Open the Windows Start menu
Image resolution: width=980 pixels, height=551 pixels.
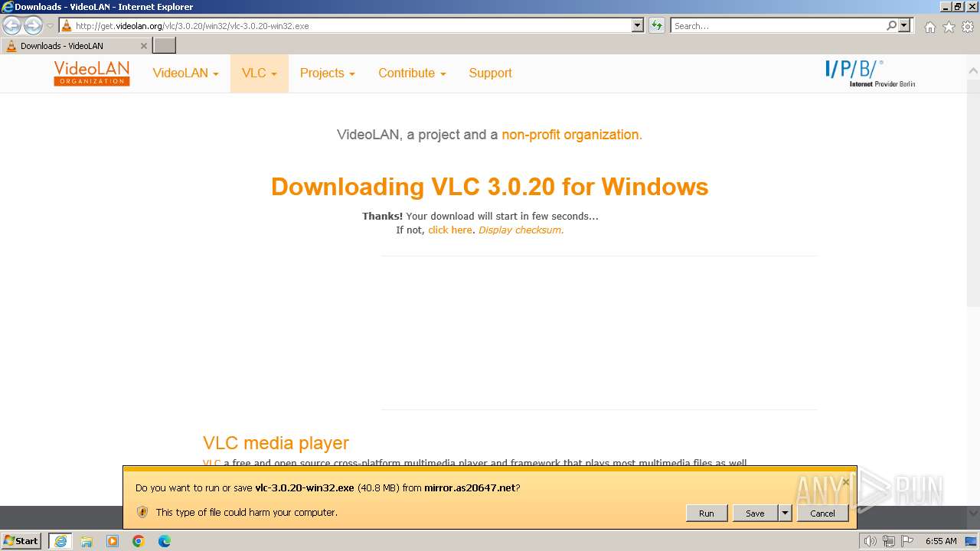[x=21, y=540]
